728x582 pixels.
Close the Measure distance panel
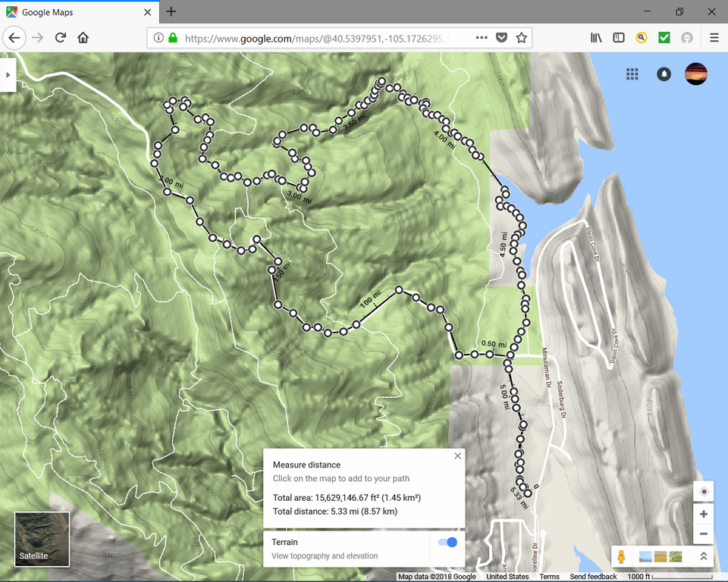pos(458,455)
